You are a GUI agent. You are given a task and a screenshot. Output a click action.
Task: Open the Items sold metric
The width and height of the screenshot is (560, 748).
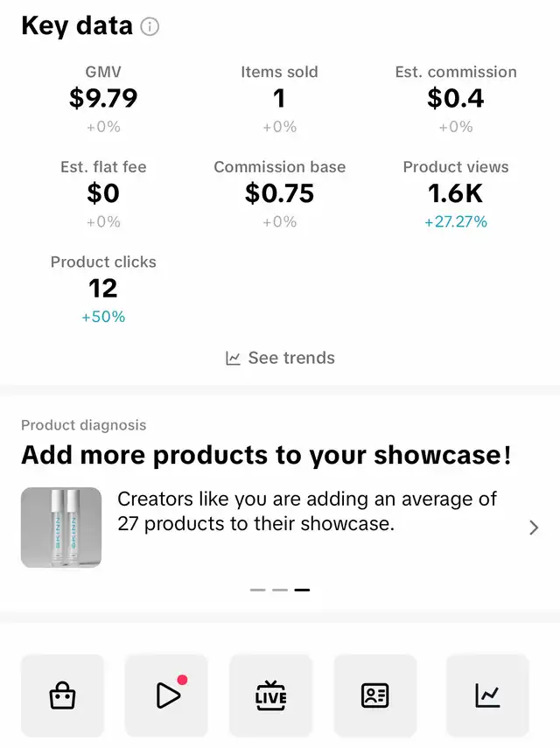point(279,99)
